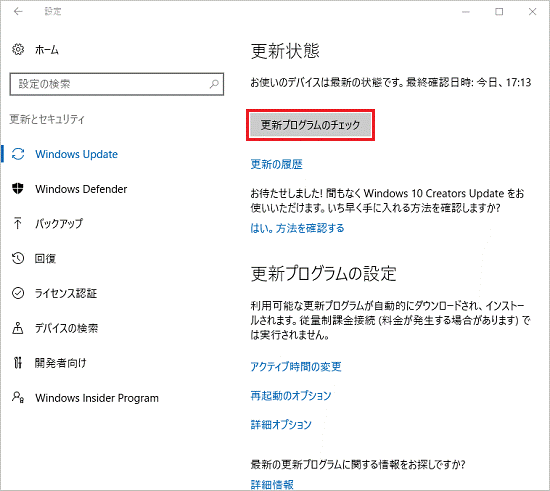Select Windows Update in sidebar
The height and width of the screenshot is (491, 550).
(x=76, y=154)
